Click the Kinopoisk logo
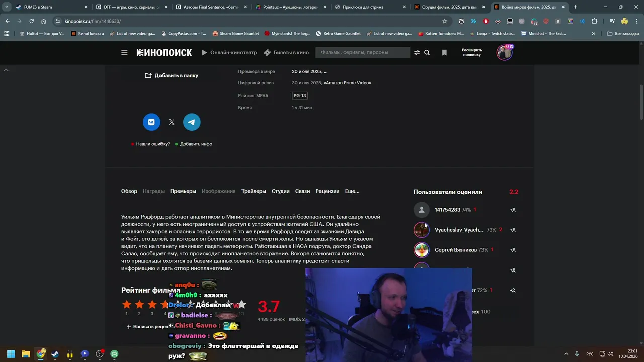Image resolution: width=644 pixels, height=362 pixels. click(164, 52)
